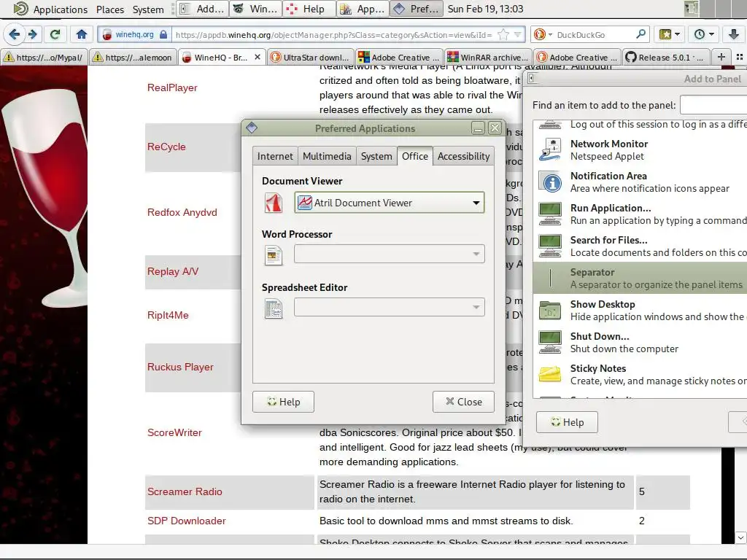Image resolution: width=747 pixels, height=560 pixels.
Task: Click the Word Processor document icon
Action: 274,254
